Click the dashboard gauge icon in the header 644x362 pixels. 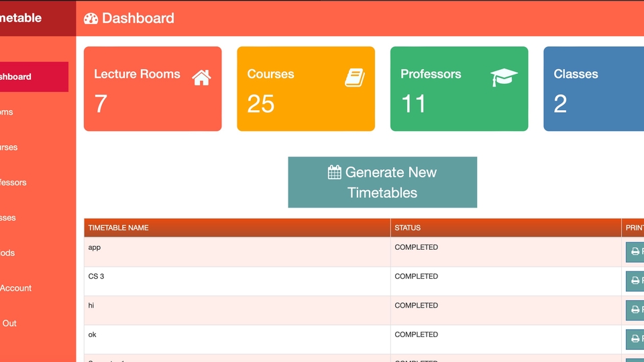91,19
